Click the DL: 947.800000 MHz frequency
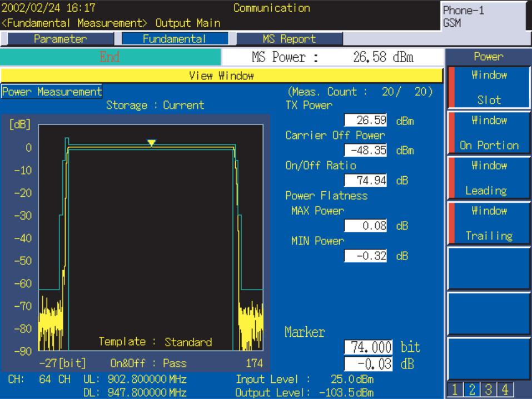The width and height of the screenshot is (532, 399). [135, 392]
